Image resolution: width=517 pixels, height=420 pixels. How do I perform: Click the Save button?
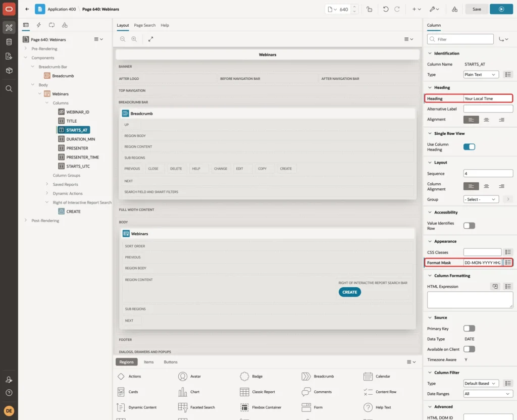point(477,9)
